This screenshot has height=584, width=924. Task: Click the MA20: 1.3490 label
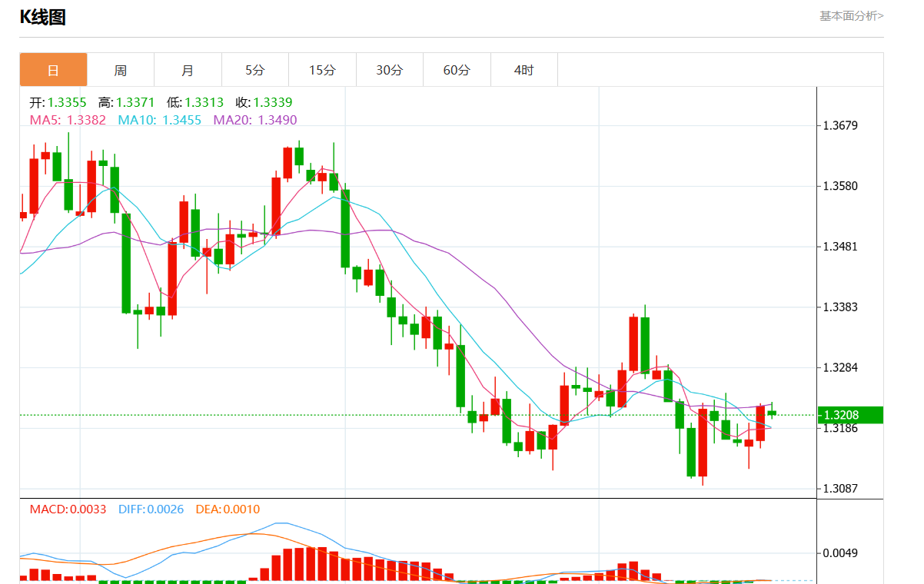tap(254, 120)
